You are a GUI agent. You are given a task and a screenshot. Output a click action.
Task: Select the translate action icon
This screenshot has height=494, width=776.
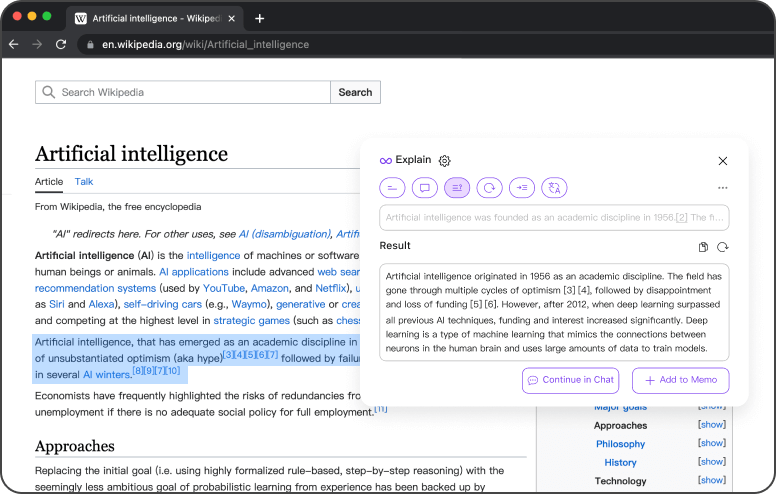554,187
